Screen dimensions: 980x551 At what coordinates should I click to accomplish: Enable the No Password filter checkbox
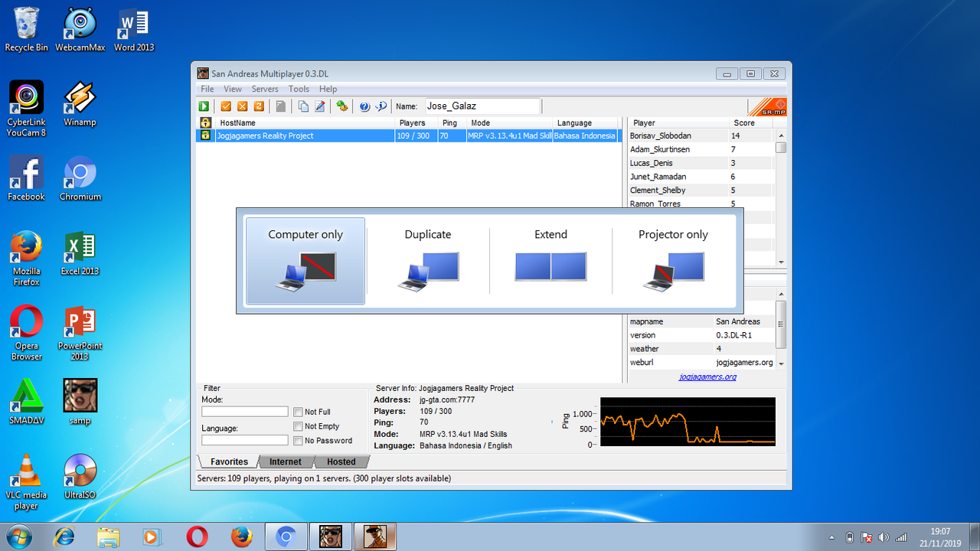(x=298, y=441)
